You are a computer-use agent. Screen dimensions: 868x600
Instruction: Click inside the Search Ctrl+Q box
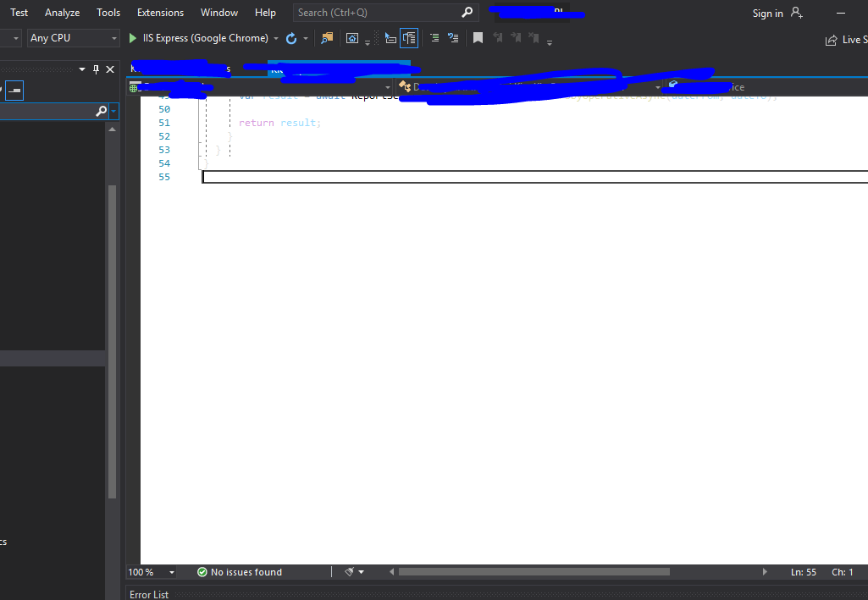(x=373, y=12)
